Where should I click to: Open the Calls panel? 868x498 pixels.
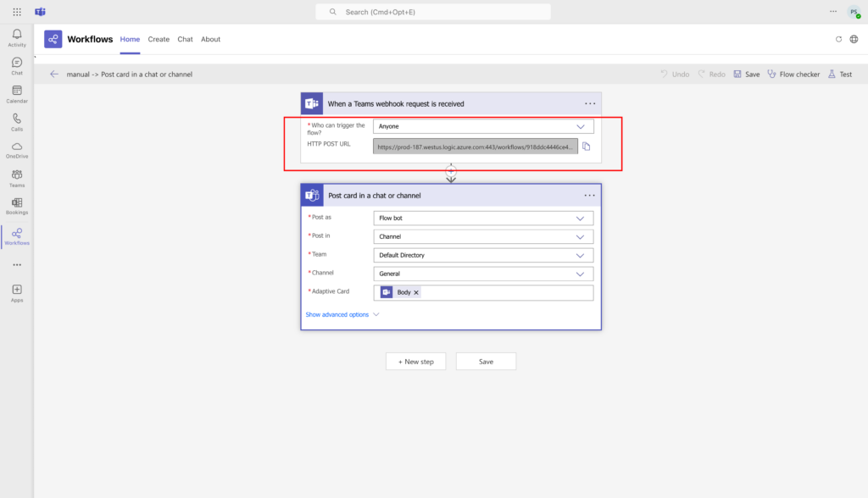(x=16, y=119)
